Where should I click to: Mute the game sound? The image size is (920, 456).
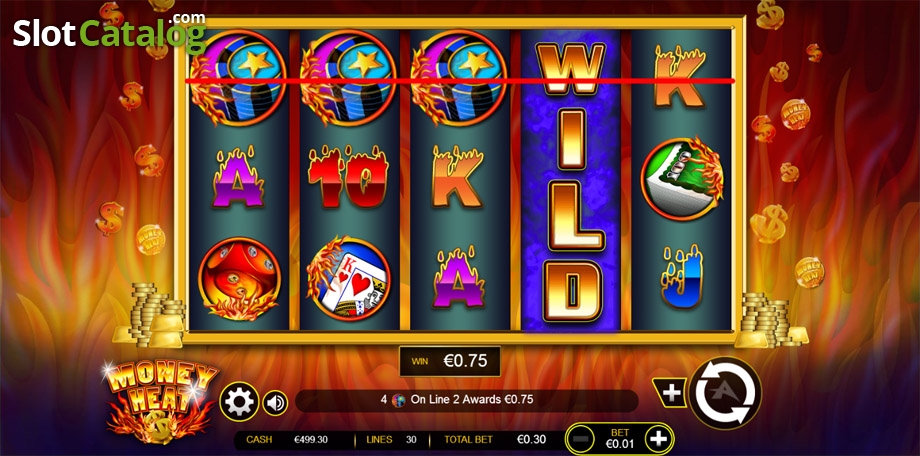[275, 403]
